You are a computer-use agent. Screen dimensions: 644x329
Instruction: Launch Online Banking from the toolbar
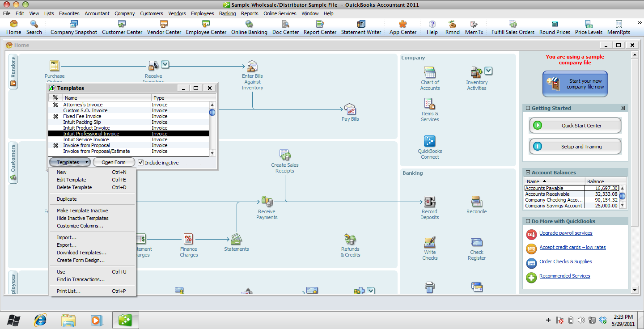pyautogui.click(x=249, y=27)
